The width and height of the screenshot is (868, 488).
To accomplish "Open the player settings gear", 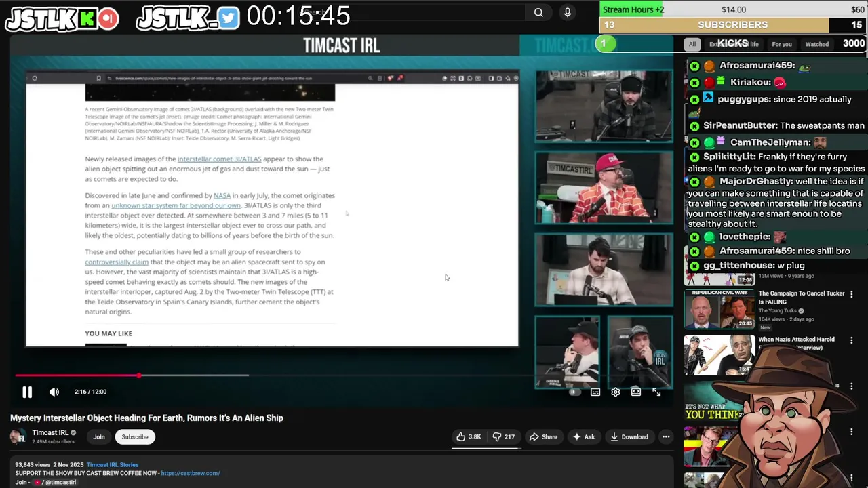I will pyautogui.click(x=616, y=392).
